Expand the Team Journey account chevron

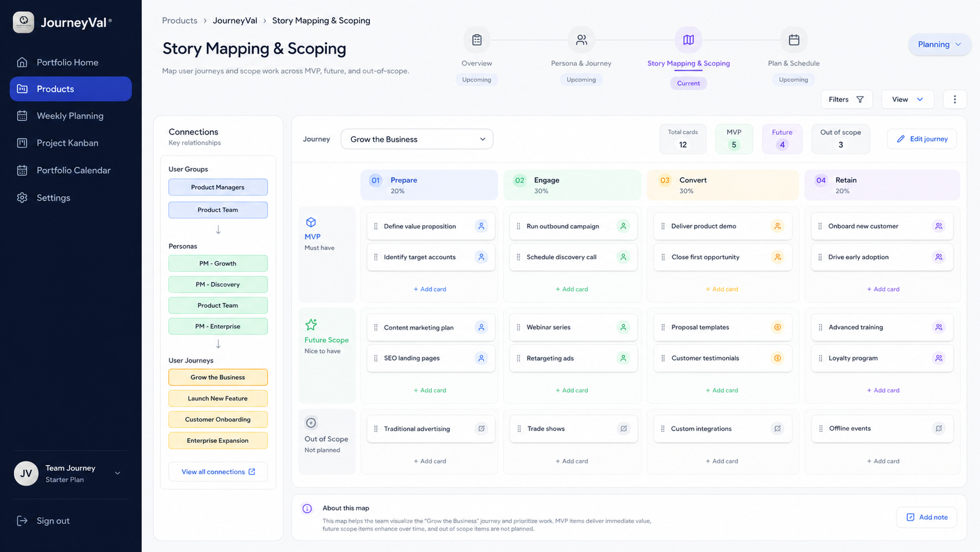coord(118,473)
